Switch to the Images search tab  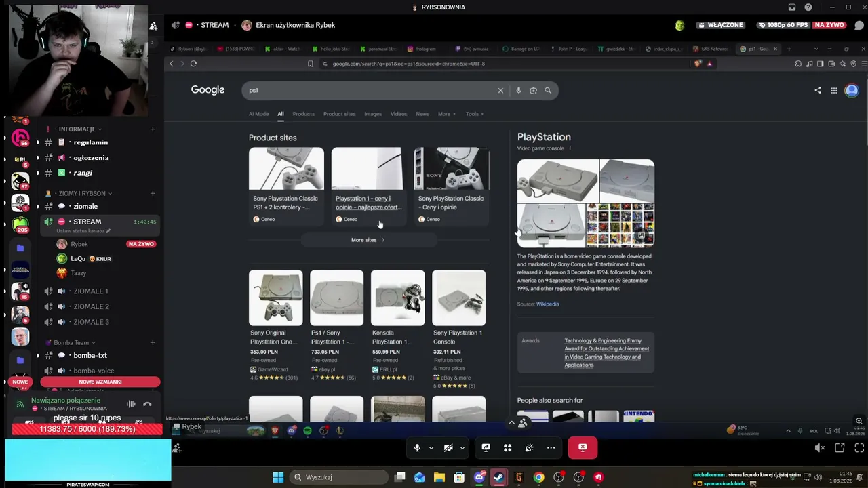[x=373, y=114]
